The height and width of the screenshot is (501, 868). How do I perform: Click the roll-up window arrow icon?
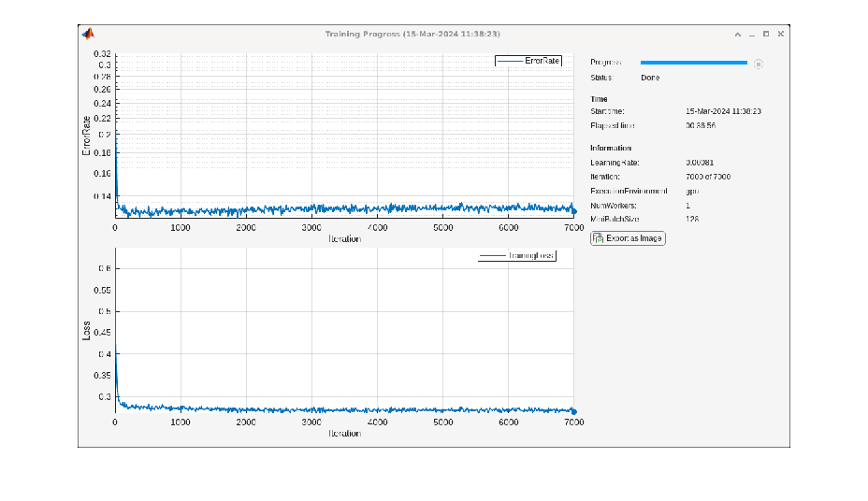[x=737, y=34]
